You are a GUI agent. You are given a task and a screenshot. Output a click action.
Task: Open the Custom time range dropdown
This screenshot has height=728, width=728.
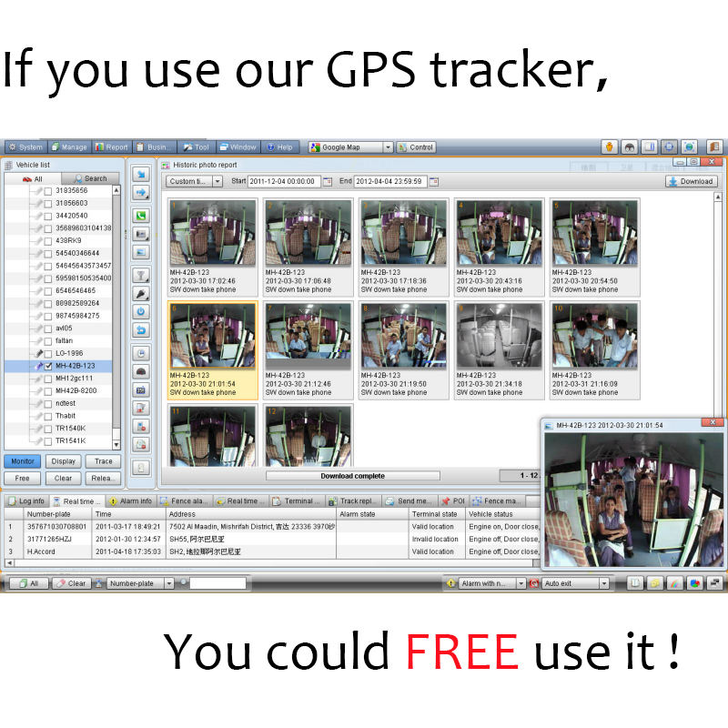[194, 181]
